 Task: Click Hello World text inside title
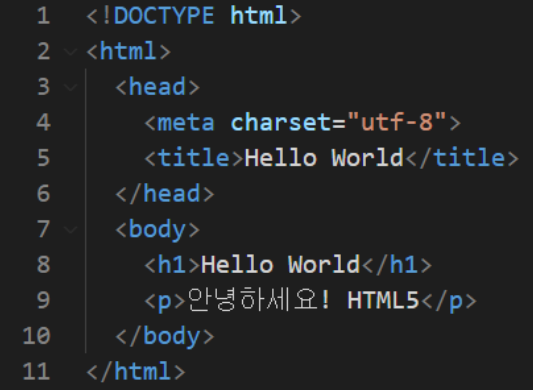[324, 158]
